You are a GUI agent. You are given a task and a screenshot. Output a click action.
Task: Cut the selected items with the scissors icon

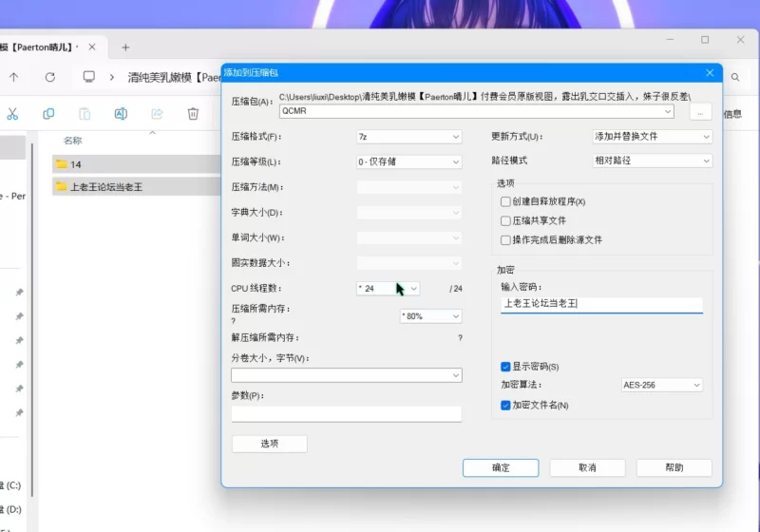click(x=12, y=114)
